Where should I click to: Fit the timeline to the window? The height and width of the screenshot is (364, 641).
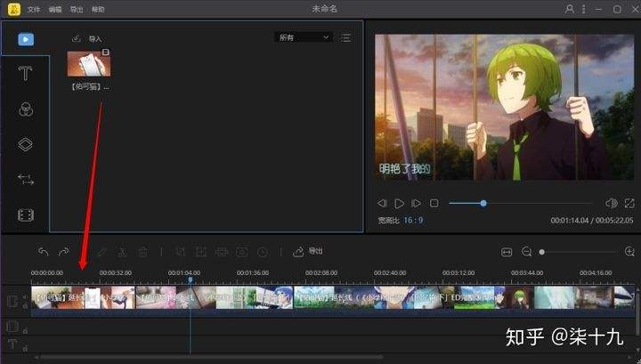[x=507, y=252]
